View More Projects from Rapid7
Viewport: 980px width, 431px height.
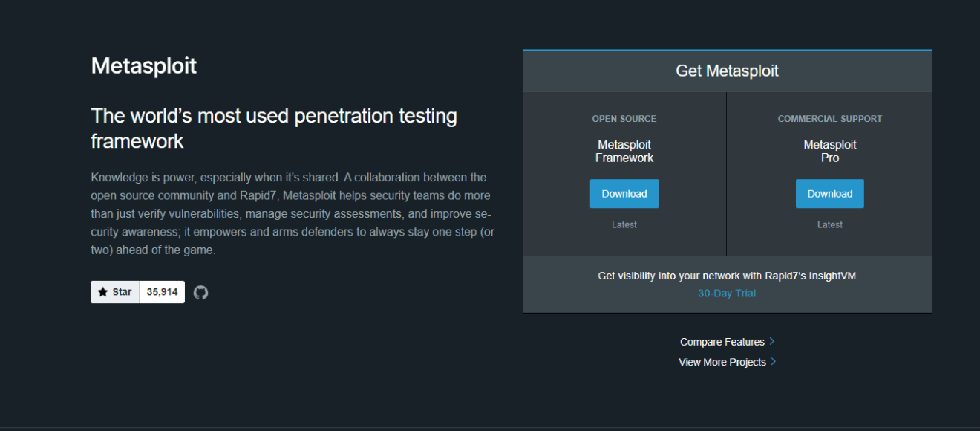coord(722,362)
